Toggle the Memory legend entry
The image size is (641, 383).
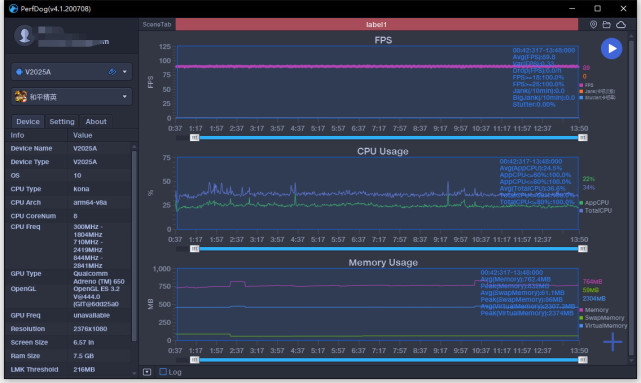click(x=594, y=310)
